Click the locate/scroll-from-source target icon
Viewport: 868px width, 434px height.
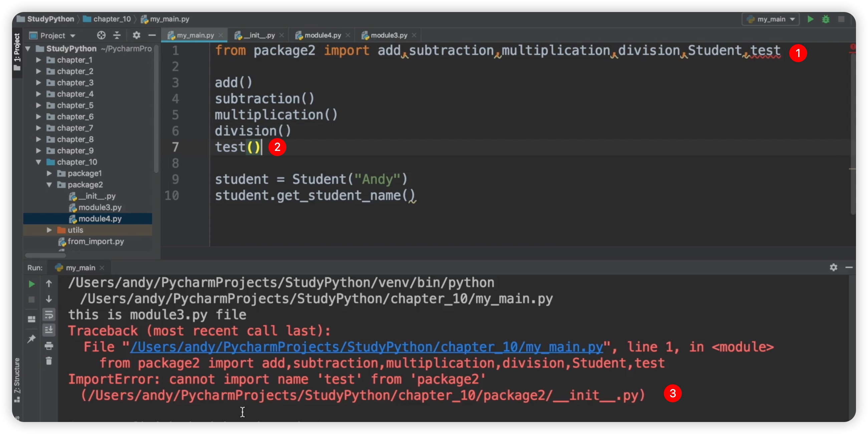pyautogui.click(x=101, y=35)
